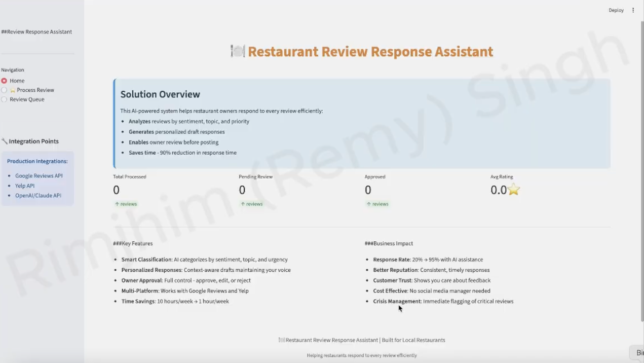Click the Personalized Responses feature line
This screenshot has width=644, height=363.
[206, 270]
